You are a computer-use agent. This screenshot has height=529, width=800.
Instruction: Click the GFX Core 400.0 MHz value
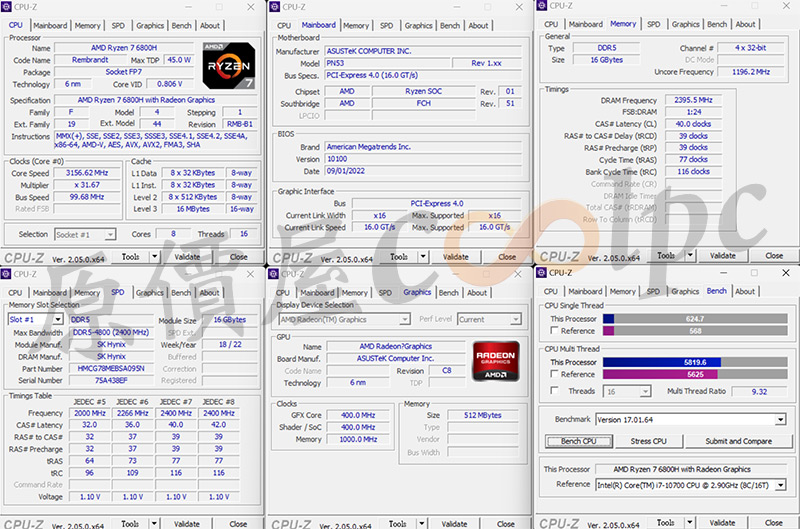(x=358, y=415)
